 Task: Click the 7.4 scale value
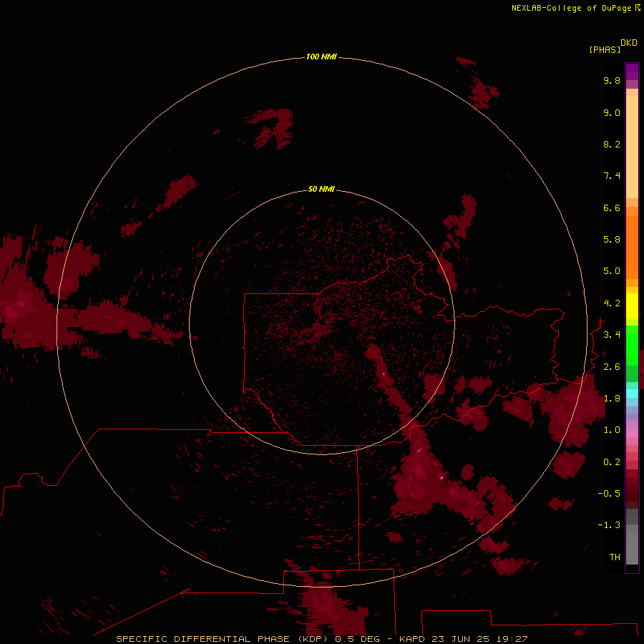pos(612,176)
